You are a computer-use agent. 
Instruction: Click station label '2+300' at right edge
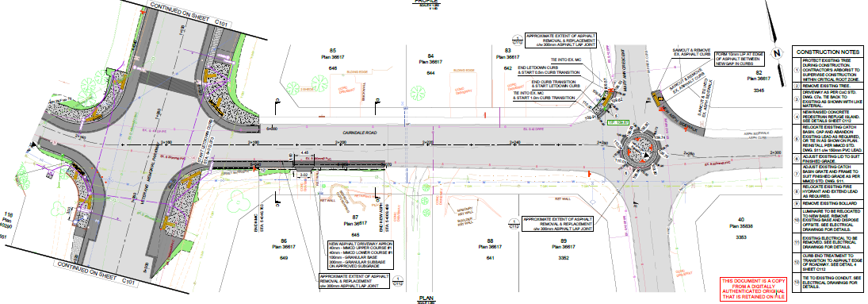pos(775,152)
